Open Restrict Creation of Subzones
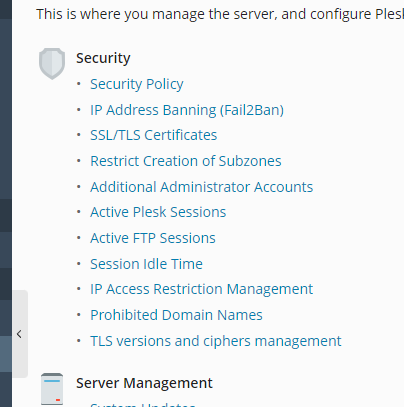404x407 pixels. (x=186, y=161)
